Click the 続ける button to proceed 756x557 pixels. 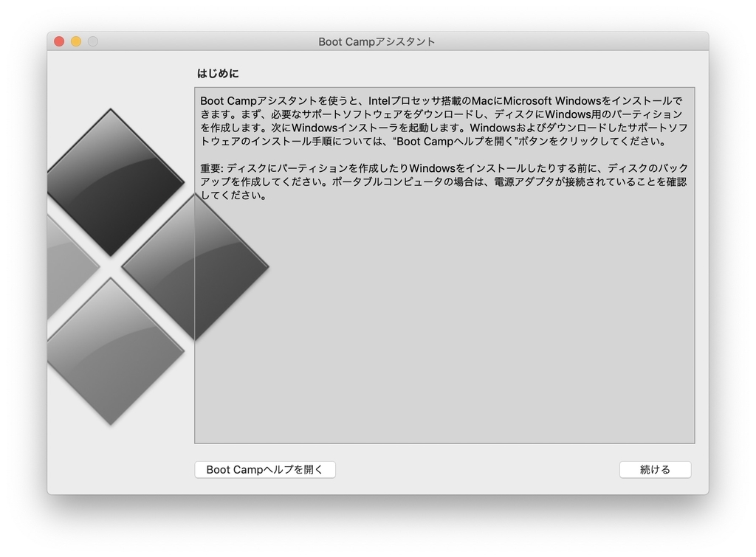coord(655,469)
